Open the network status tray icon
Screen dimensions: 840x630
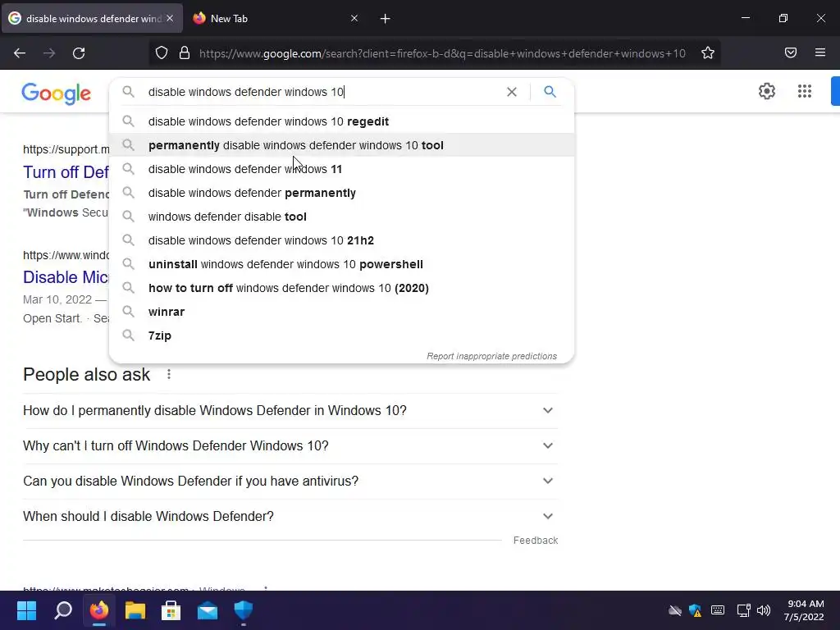(743, 610)
